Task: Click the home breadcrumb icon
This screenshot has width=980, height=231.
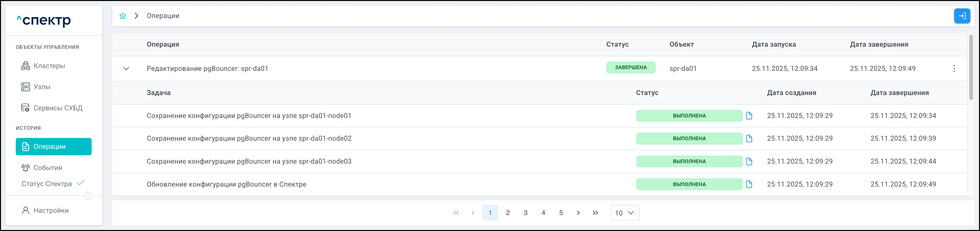Action: (x=122, y=16)
